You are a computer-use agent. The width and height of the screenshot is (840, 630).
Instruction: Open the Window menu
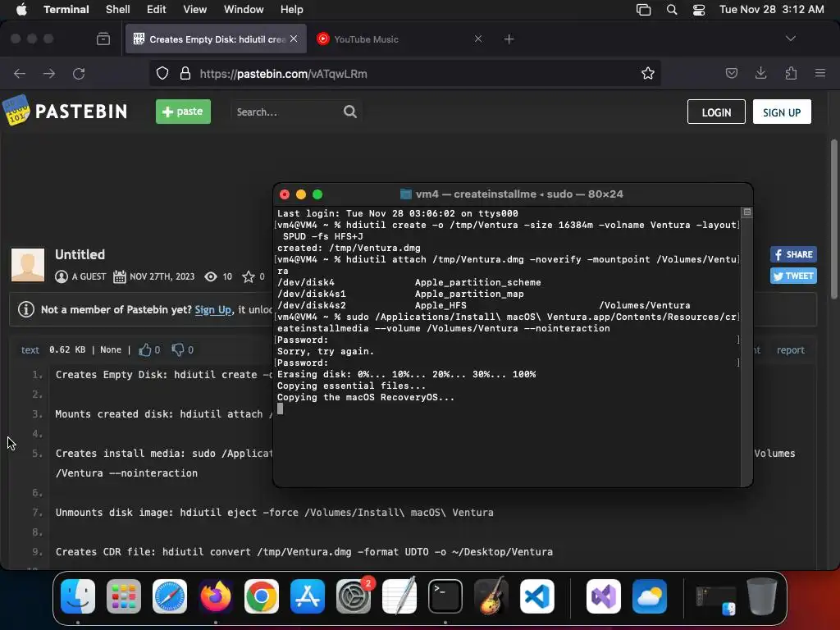click(x=244, y=10)
